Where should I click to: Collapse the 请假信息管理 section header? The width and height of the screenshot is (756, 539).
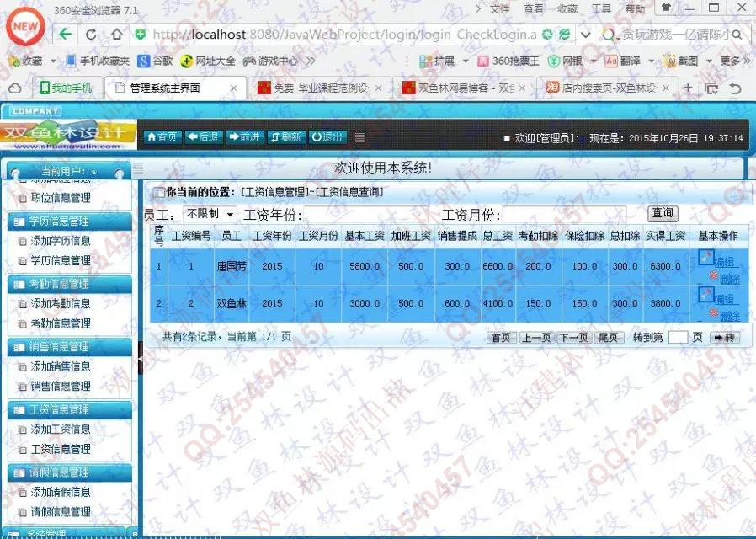70,472
